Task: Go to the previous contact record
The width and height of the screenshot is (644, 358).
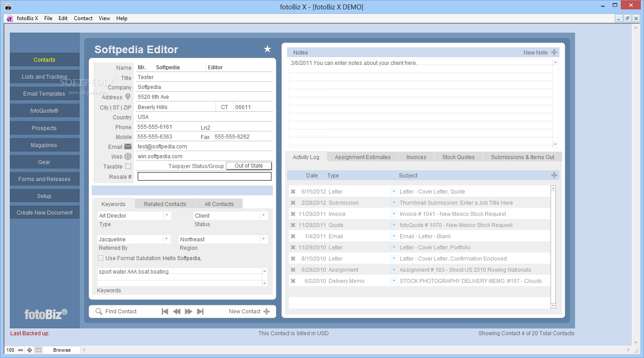Action: tap(177, 312)
